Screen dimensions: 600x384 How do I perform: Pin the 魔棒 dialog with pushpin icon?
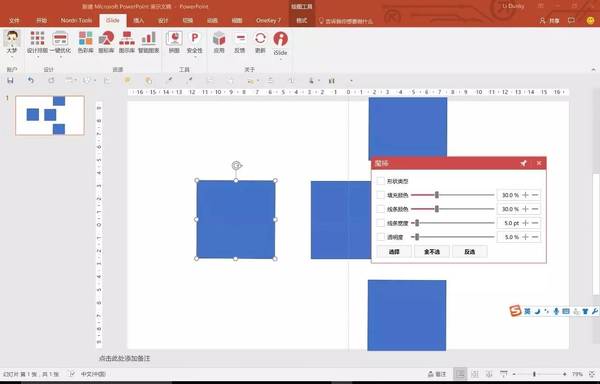click(523, 163)
